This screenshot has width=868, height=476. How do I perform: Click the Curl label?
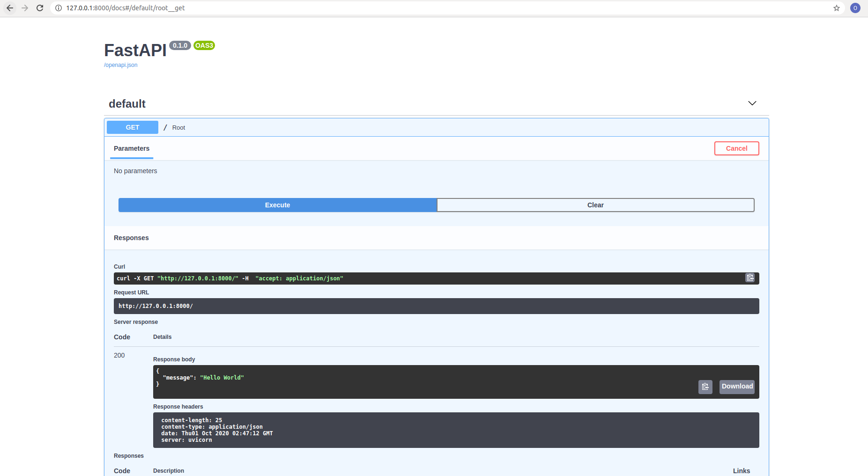tap(119, 267)
